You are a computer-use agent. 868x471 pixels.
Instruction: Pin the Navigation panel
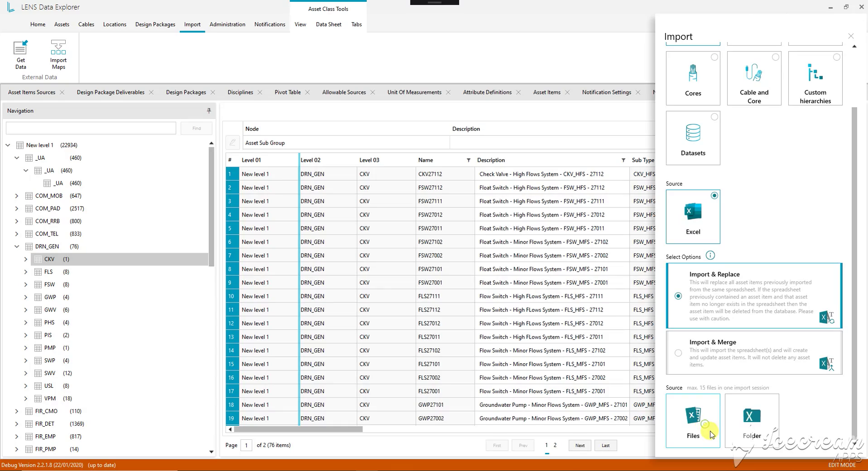coord(209,111)
